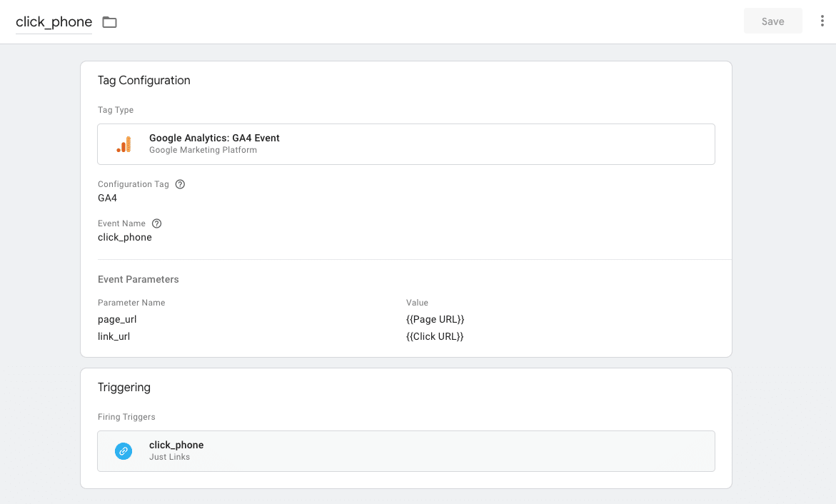The image size is (836, 504).
Task: Click the folder icon next to tag name
Action: point(109,22)
